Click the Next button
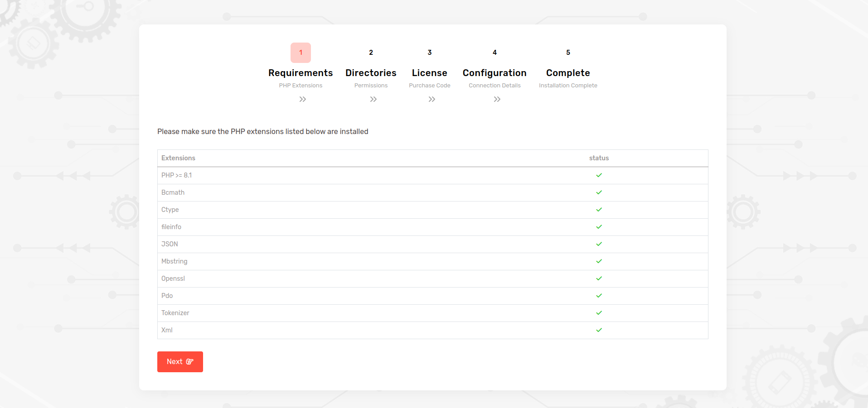The width and height of the screenshot is (868, 408). click(x=180, y=362)
